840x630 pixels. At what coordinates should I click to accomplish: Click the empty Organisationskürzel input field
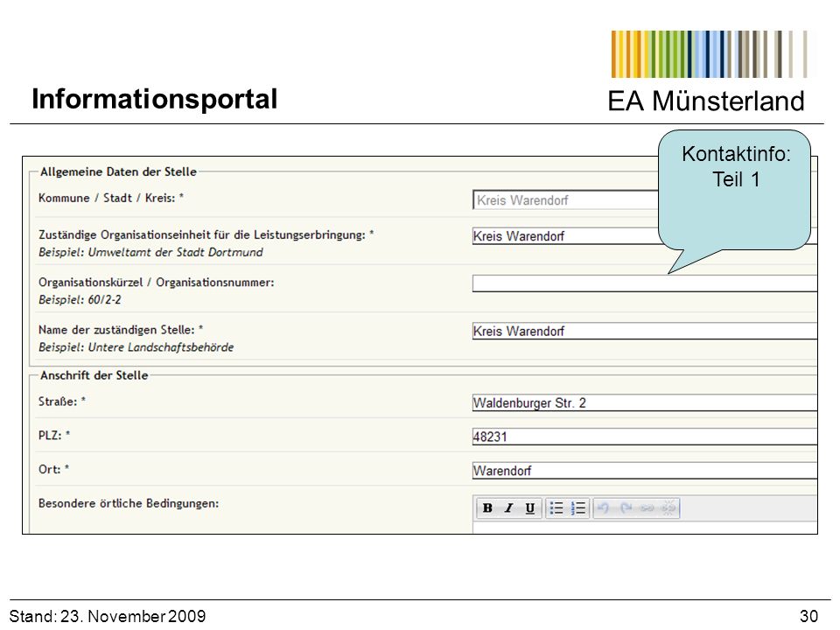coord(645,283)
